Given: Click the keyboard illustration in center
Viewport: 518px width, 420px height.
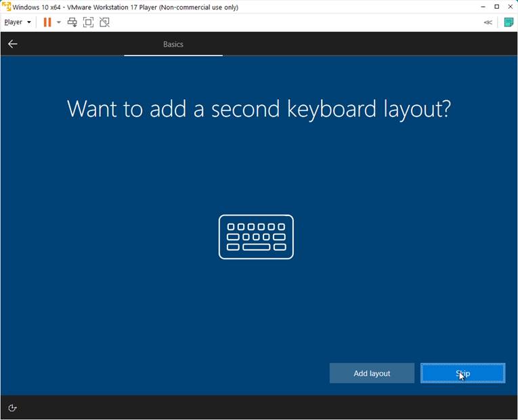Looking at the screenshot, I should coord(256,237).
